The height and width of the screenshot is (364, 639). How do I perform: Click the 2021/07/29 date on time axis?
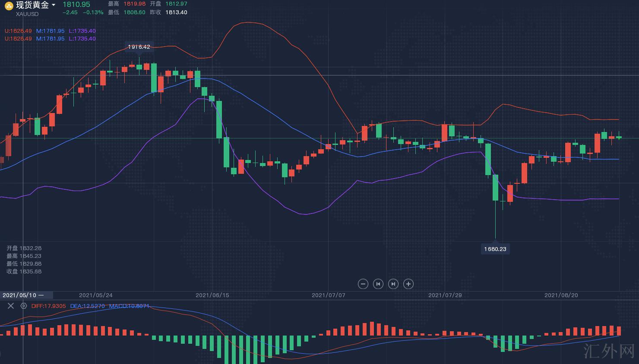pyautogui.click(x=445, y=295)
